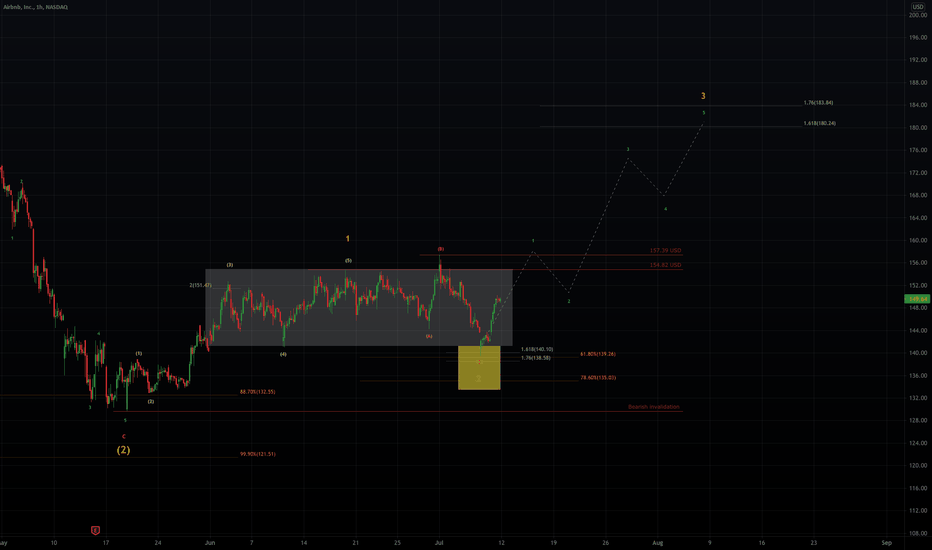Screen dimensions: 932x550
Task: Click the red C wave label above the orange (2)
Action: (124, 436)
